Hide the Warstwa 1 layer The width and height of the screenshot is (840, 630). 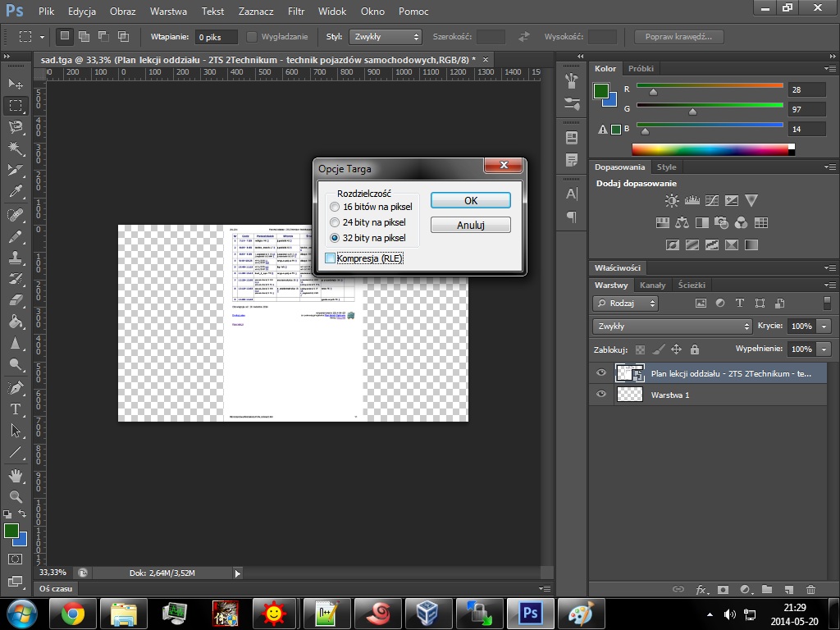(601, 395)
